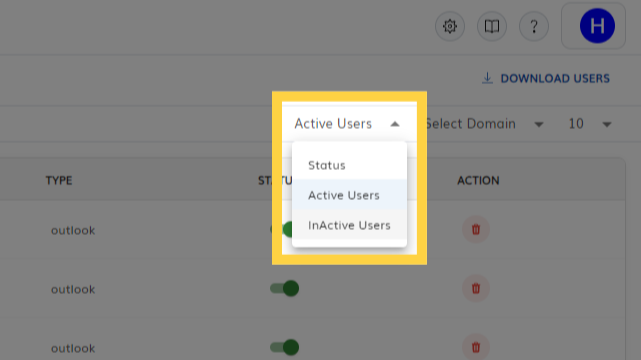This screenshot has height=360, width=641.
Task: Delete the second outlook user
Action: [x=476, y=288]
